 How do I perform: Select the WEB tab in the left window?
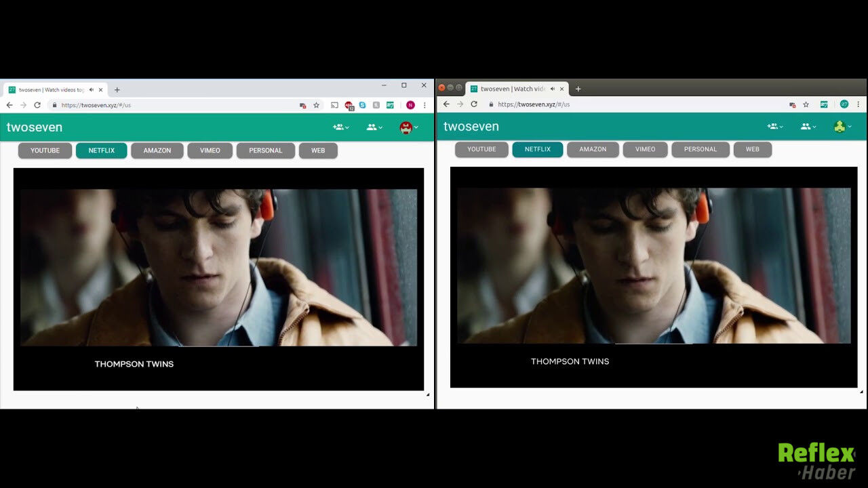pyautogui.click(x=318, y=150)
